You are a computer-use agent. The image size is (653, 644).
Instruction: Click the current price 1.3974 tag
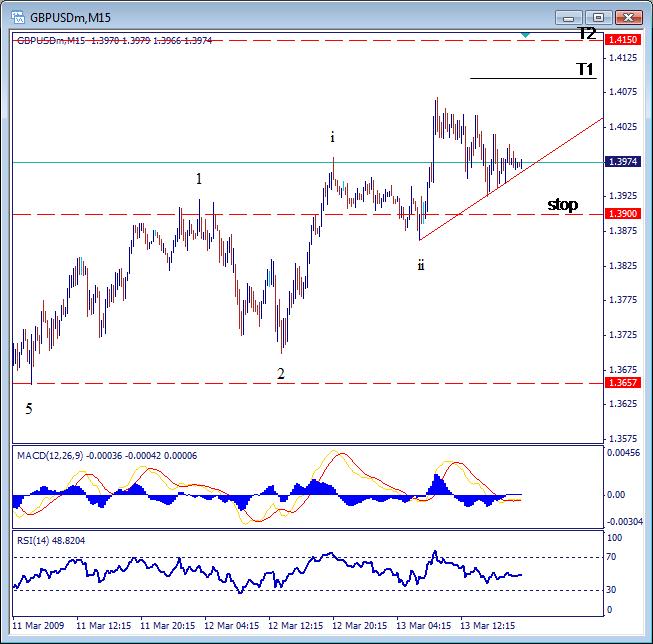click(623, 162)
